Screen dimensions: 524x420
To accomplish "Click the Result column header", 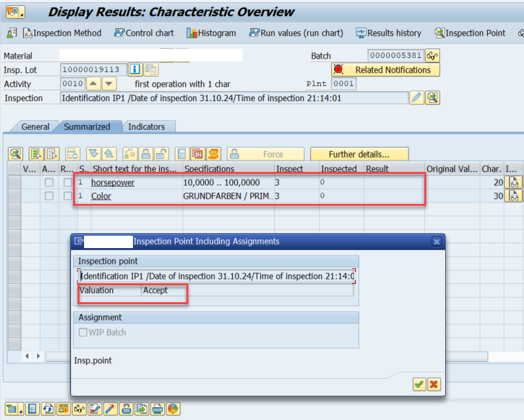I will point(394,169).
